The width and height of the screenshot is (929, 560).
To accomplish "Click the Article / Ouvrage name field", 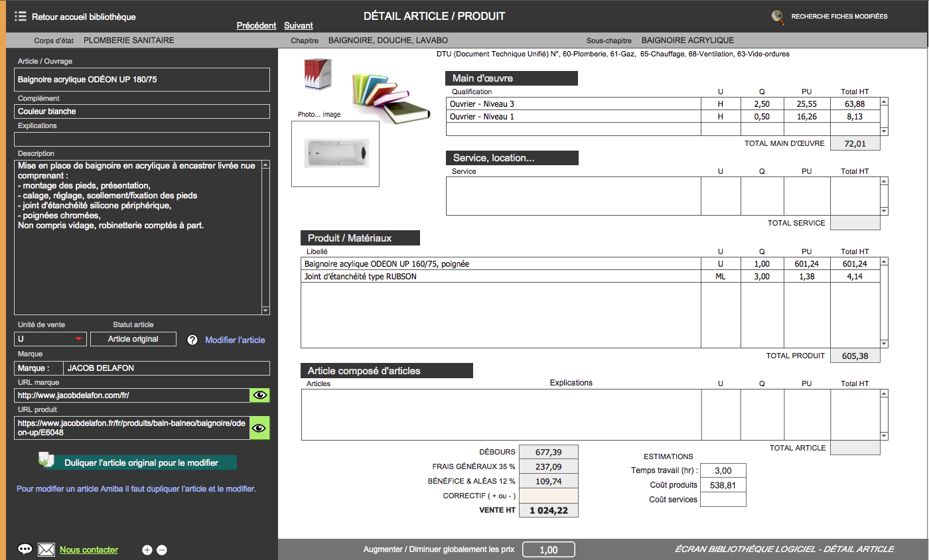I will pos(142,80).
